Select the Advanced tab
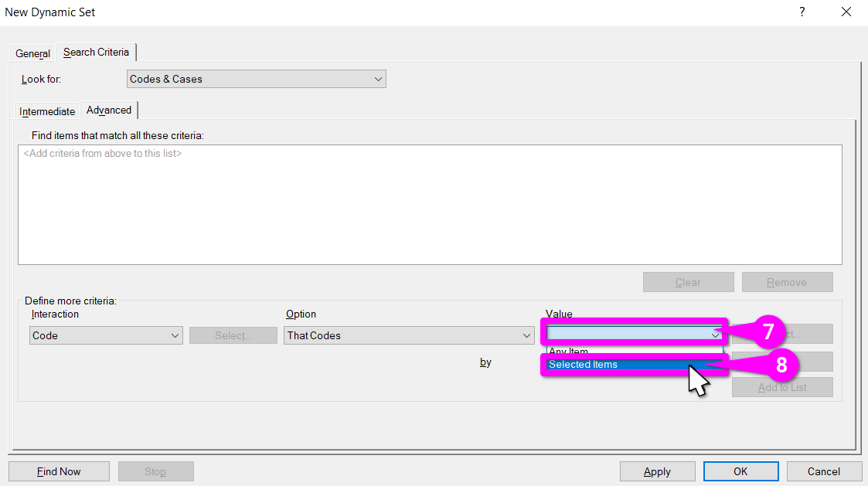This screenshot has height=486, width=868. click(x=109, y=110)
